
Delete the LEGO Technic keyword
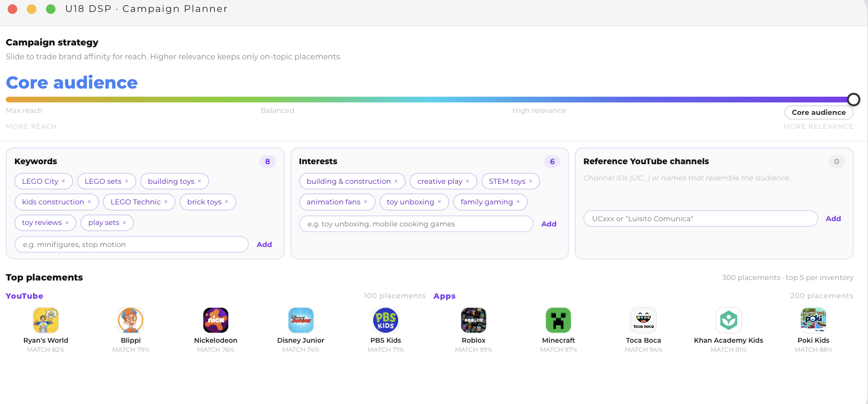point(166,202)
